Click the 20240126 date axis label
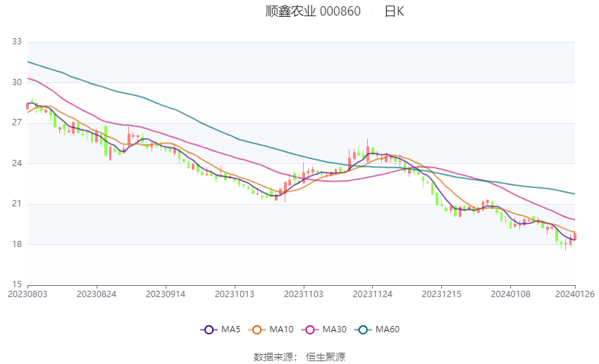The height and width of the screenshot is (364, 599). 575,294
